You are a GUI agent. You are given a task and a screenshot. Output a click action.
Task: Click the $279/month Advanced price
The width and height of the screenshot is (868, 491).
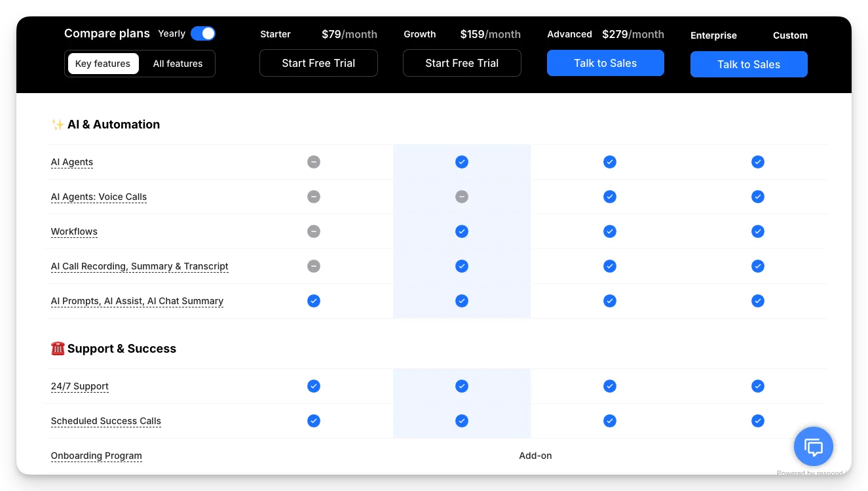coord(633,34)
